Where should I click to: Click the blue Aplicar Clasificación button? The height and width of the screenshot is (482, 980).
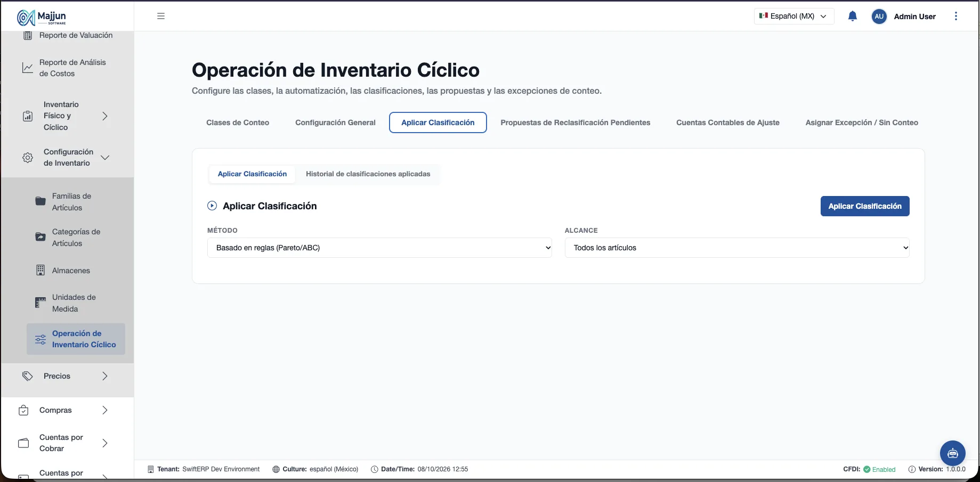(x=865, y=206)
